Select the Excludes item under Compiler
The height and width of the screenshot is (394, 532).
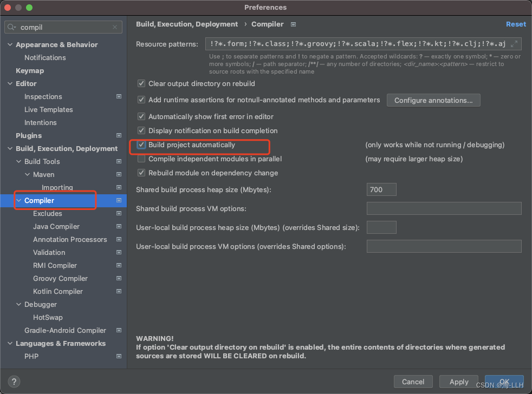pos(48,214)
